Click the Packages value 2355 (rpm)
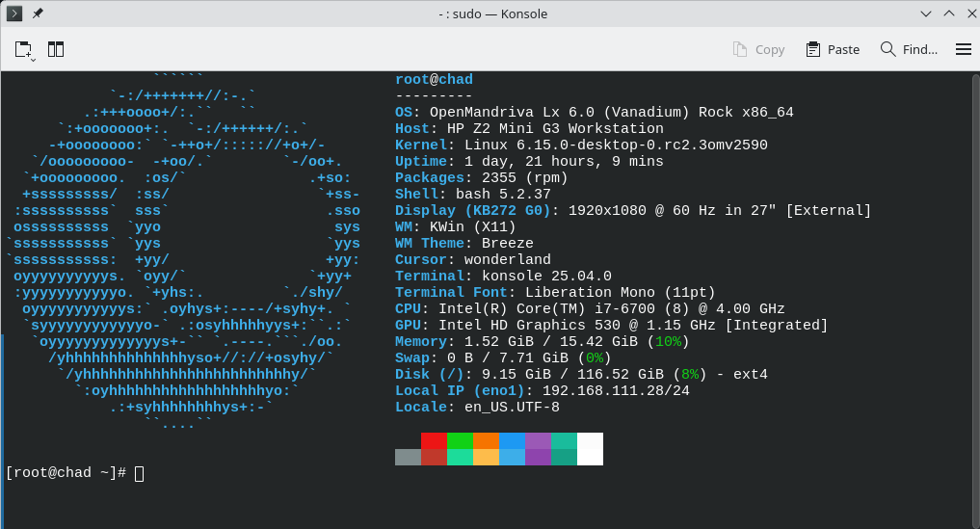Viewport: 980px width, 529px height. pos(524,177)
